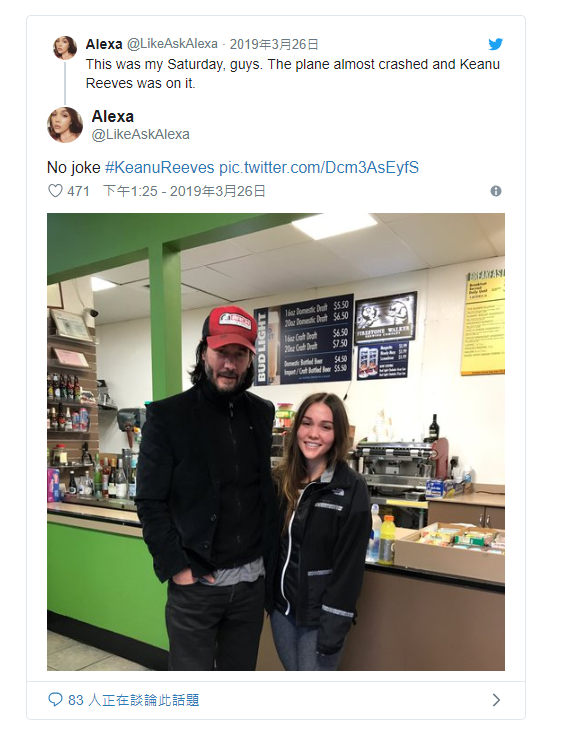Click the @LikeAskAlexa handle under the large name
This screenshot has width=581, height=735.
coord(141,135)
